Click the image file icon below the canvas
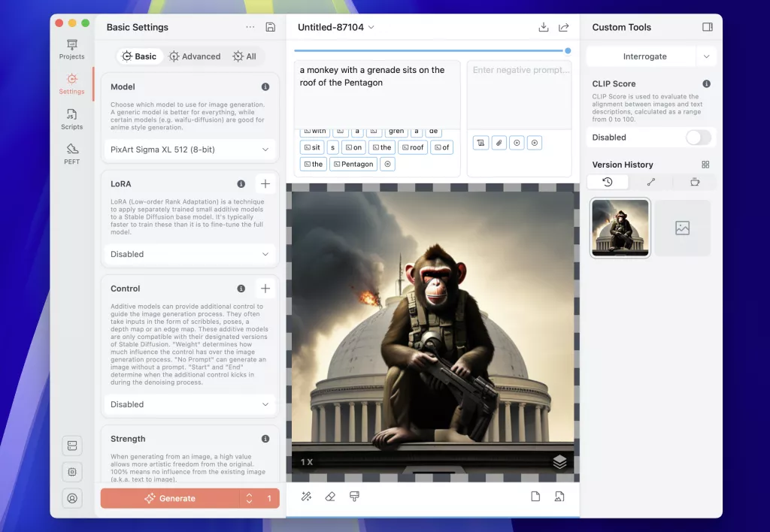The width and height of the screenshot is (770, 532). (x=559, y=496)
